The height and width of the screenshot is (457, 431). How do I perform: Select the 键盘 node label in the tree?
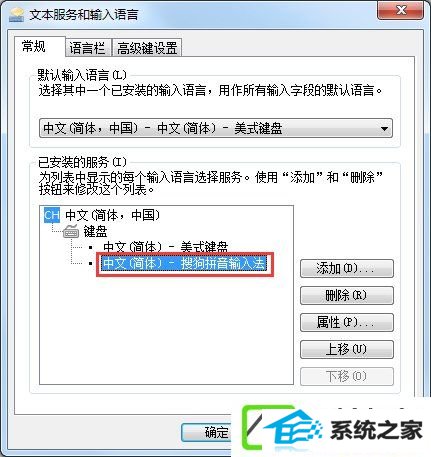click(x=95, y=231)
